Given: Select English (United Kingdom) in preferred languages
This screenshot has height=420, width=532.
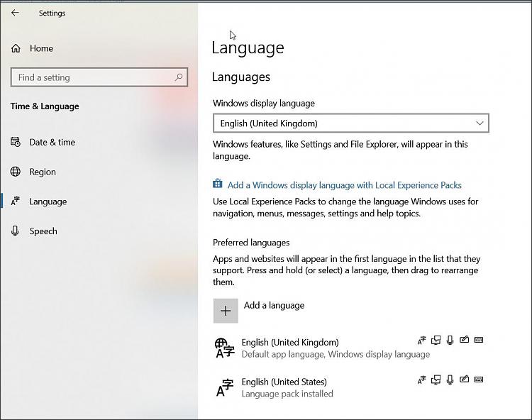Looking at the screenshot, I should pyautogui.click(x=350, y=348).
